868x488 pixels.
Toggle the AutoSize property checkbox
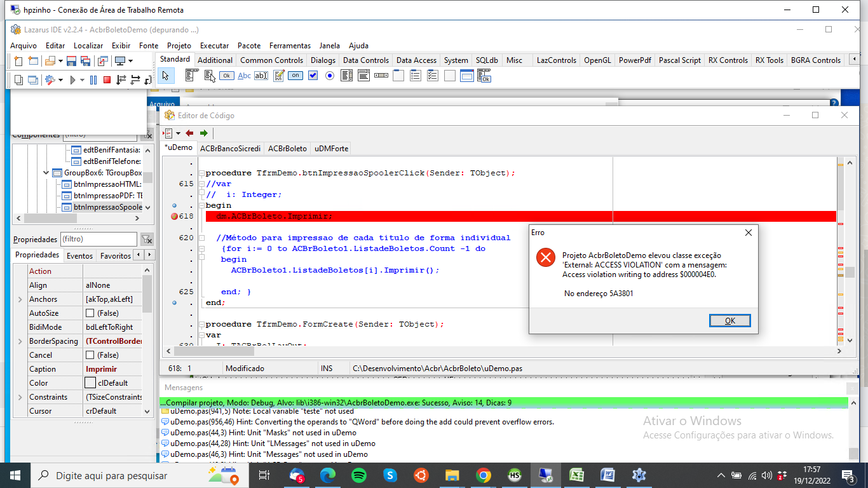(x=90, y=313)
